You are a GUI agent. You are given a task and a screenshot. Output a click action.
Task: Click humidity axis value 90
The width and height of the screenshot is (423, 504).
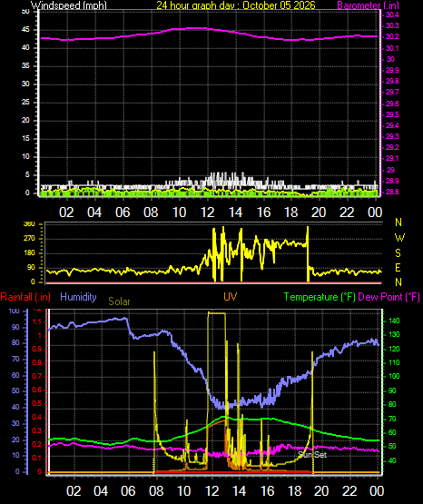pos(15,327)
